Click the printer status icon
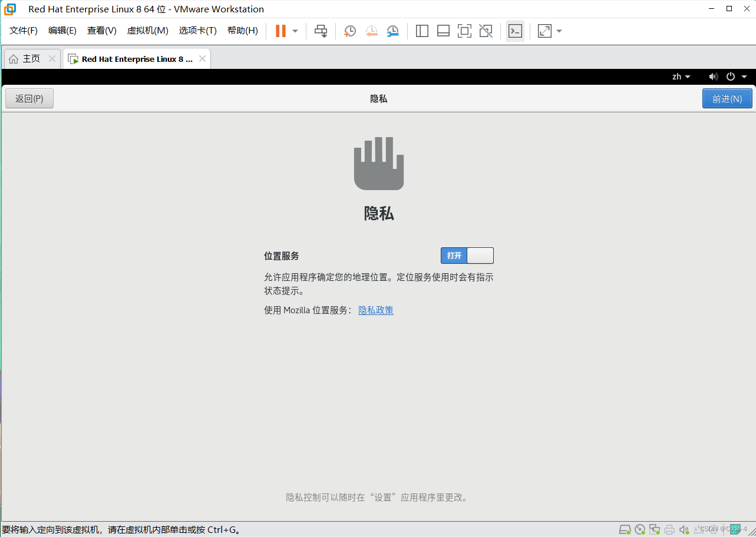The height and width of the screenshot is (537, 756). click(x=669, y=529)
